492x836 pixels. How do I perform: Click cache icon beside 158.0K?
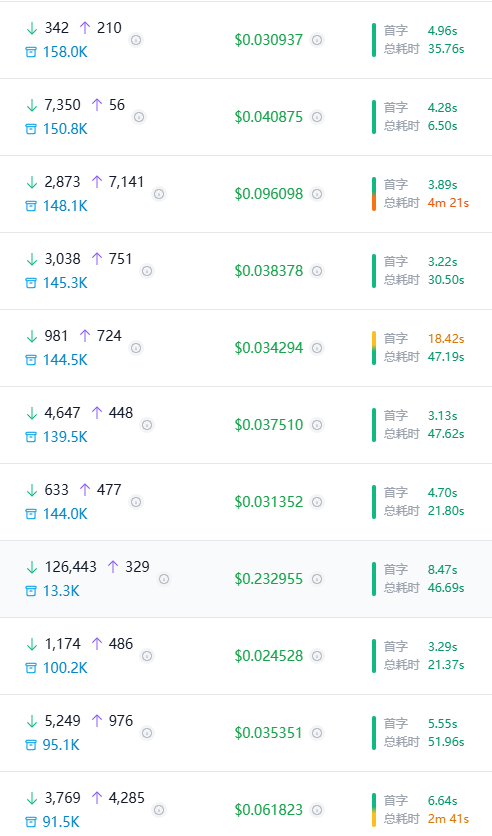pyautogui.click(x=31, y=52)
